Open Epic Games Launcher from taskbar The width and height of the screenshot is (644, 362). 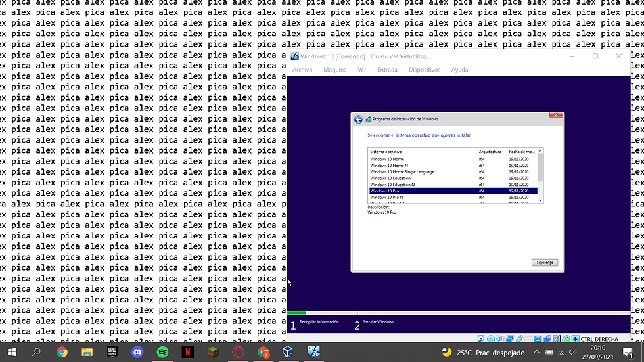click(x=112, y=352)
